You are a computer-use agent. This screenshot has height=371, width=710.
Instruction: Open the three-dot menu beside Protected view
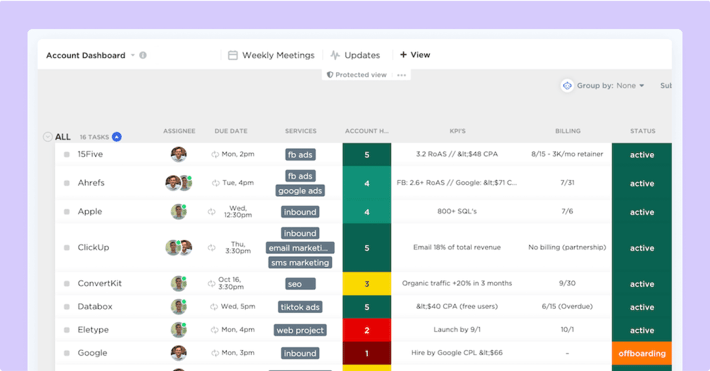[401, 75]
